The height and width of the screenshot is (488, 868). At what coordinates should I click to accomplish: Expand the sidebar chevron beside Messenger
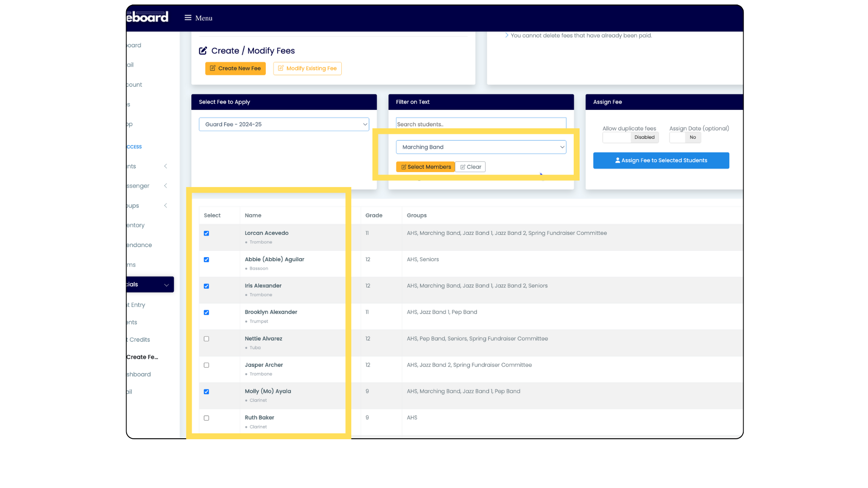point(165,186)
